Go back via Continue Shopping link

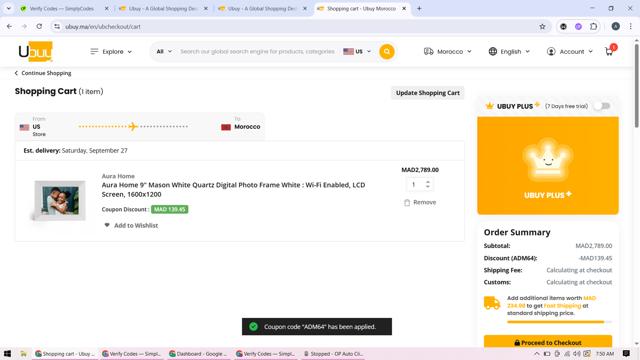pyautogui.click(x=43, y=73)
